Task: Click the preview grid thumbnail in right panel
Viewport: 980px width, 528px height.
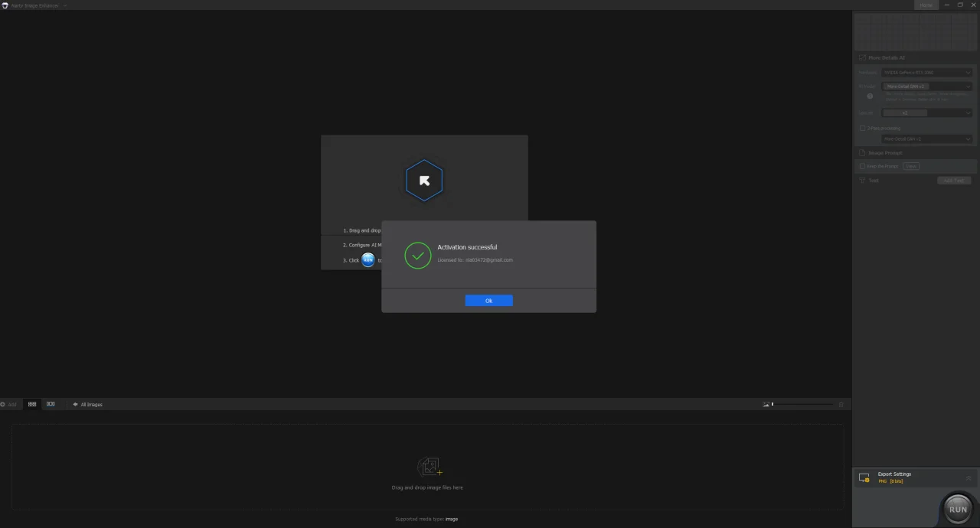Action: pos(916,31)
